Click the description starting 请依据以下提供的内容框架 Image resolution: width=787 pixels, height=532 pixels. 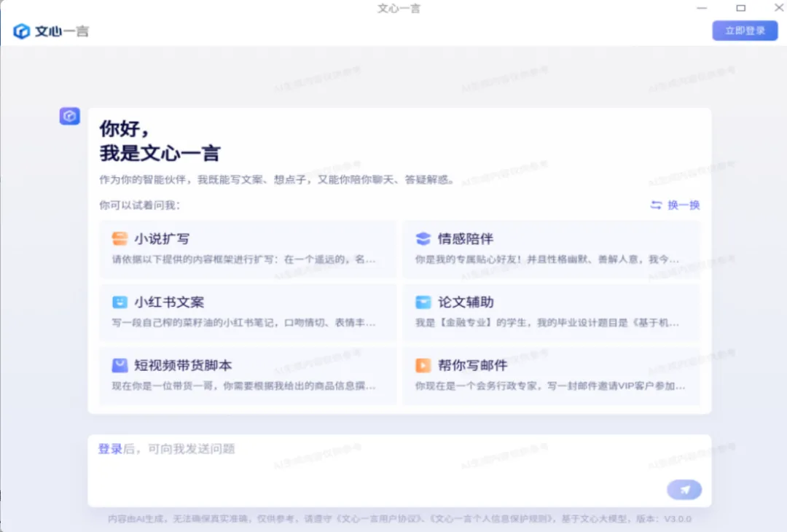244,259
